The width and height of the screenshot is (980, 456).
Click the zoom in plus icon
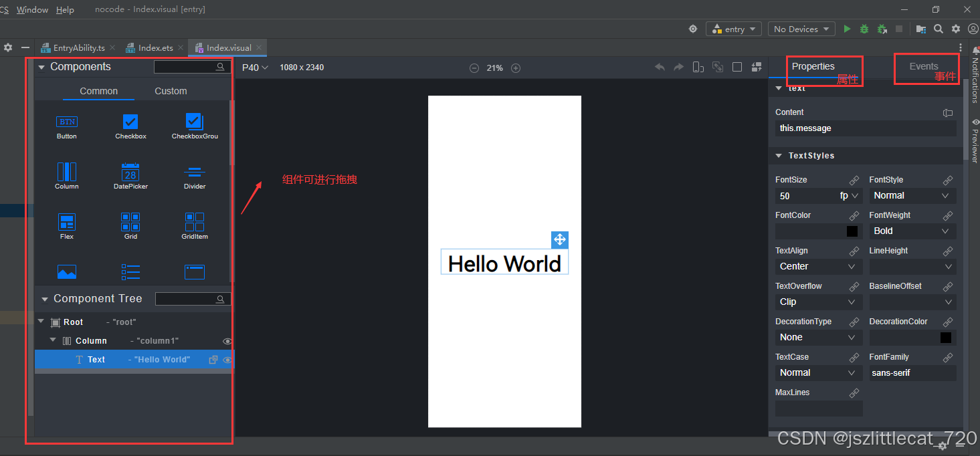pos(516,68)
